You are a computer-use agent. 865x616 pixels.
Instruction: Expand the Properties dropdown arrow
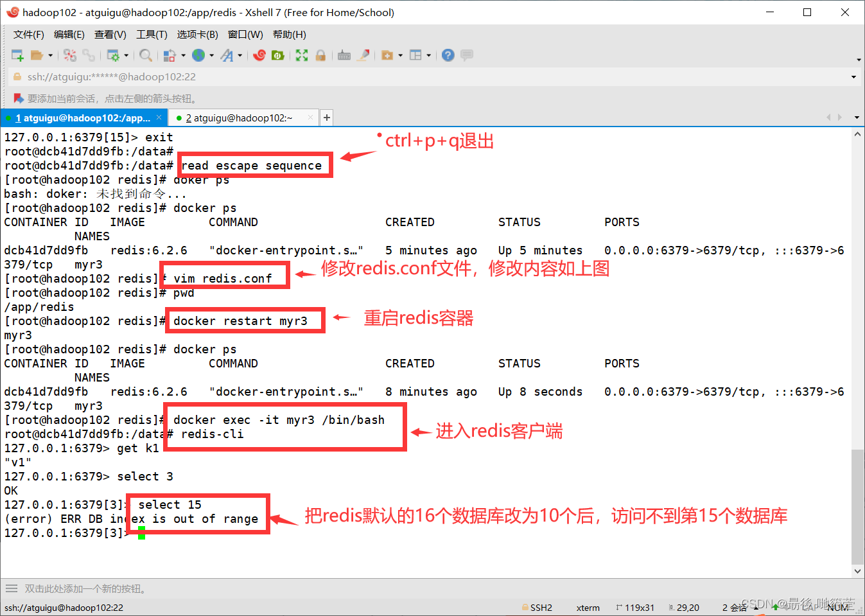click(x=126, y=56)
